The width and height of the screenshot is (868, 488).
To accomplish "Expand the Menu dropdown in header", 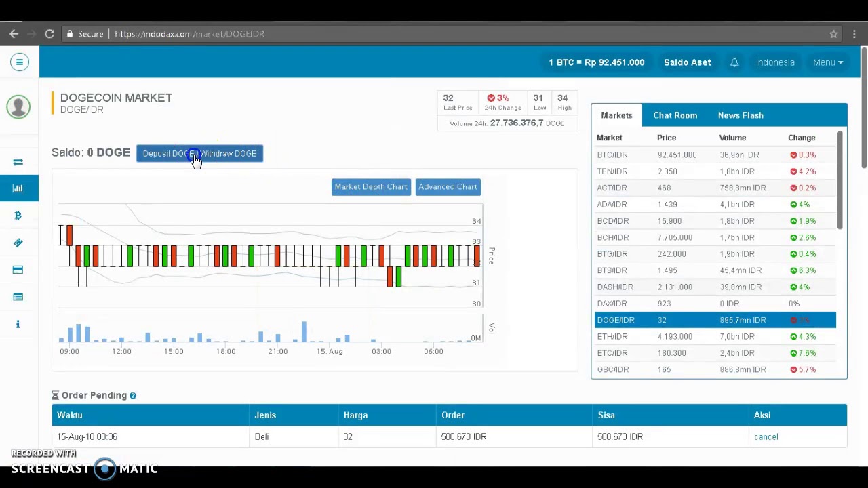I will click(x=827, y=62).
